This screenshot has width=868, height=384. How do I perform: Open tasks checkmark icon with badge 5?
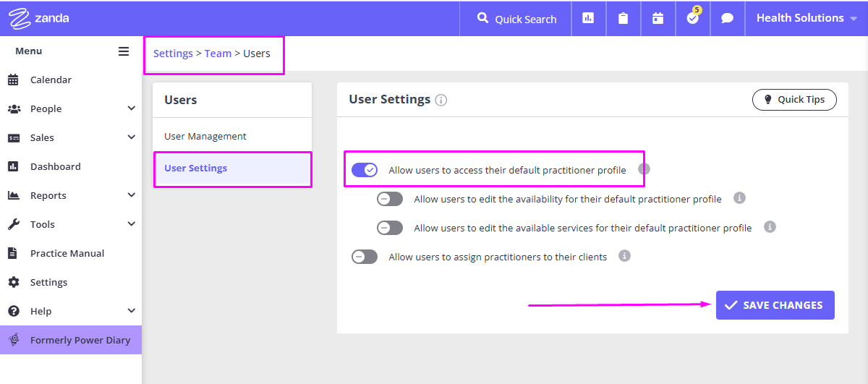coord(692,19)
